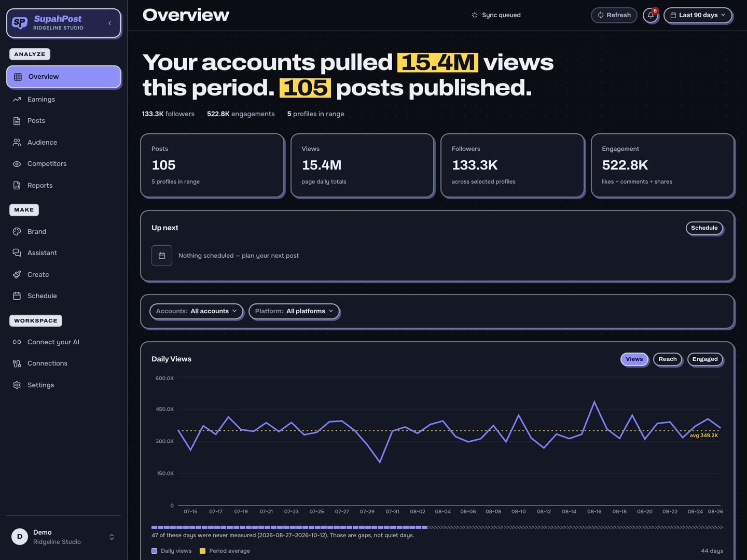The width and height of the screenshot is (747, 560).
Task: Click the Connect your AI link icon
Action: (17, 342)
